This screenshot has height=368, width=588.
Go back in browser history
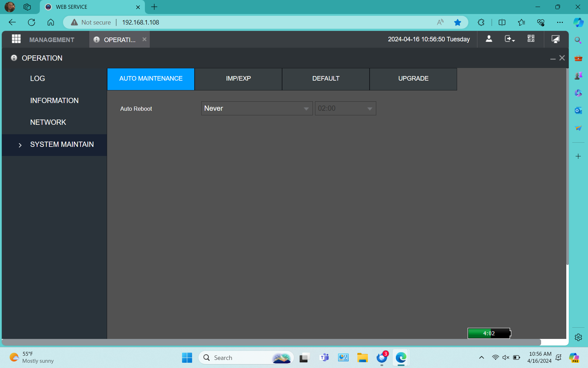click(12, 22)
